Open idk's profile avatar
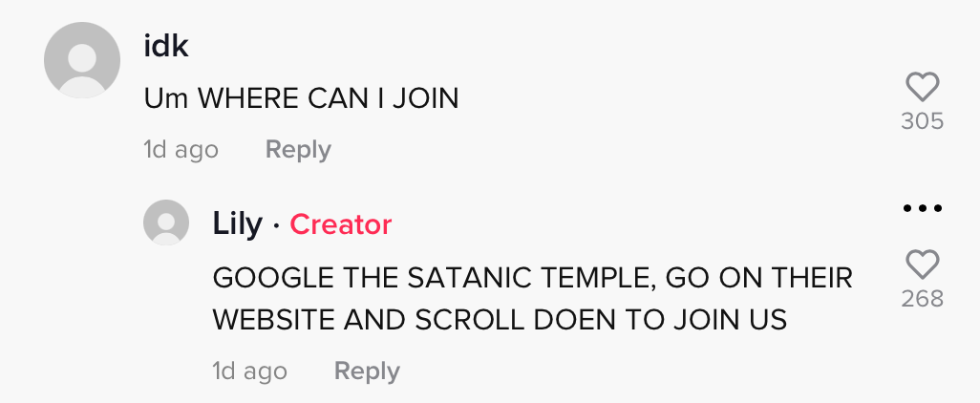980x403 pixels. [x=82, y=60]
